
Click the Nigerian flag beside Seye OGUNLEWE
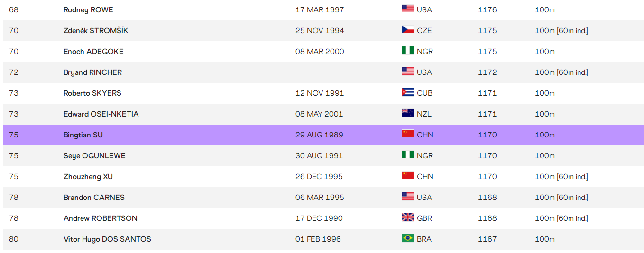point(407,155)
